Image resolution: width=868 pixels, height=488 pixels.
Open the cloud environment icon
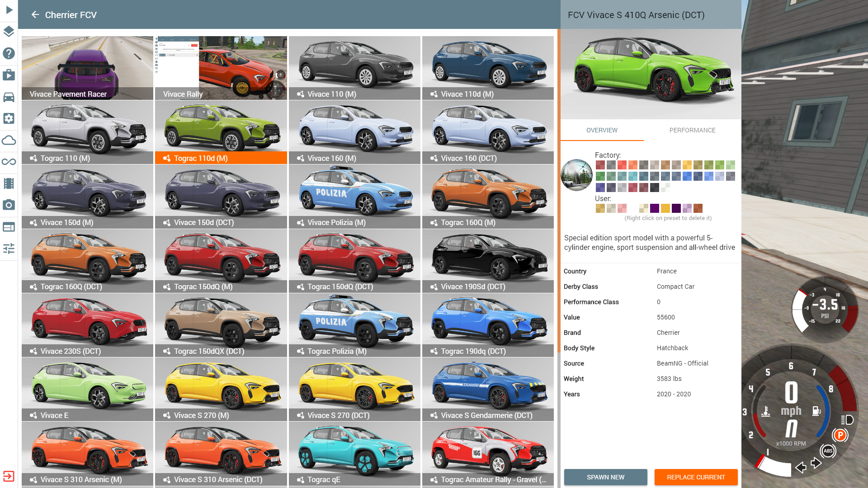point(9,140)
